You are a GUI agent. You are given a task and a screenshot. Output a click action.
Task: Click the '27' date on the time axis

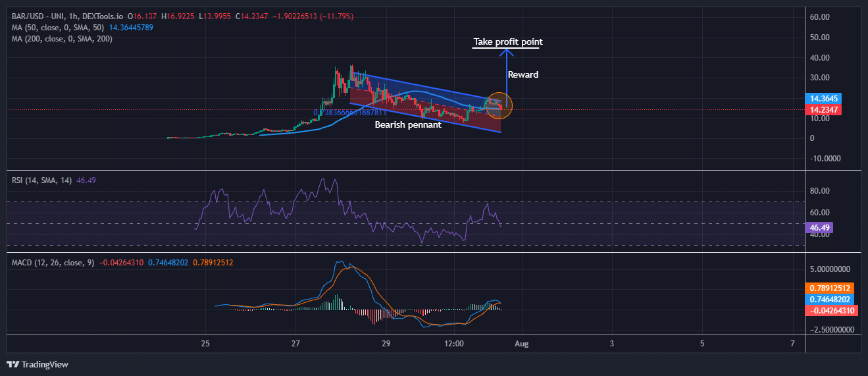pyautogui.click(x=296, y=344)
